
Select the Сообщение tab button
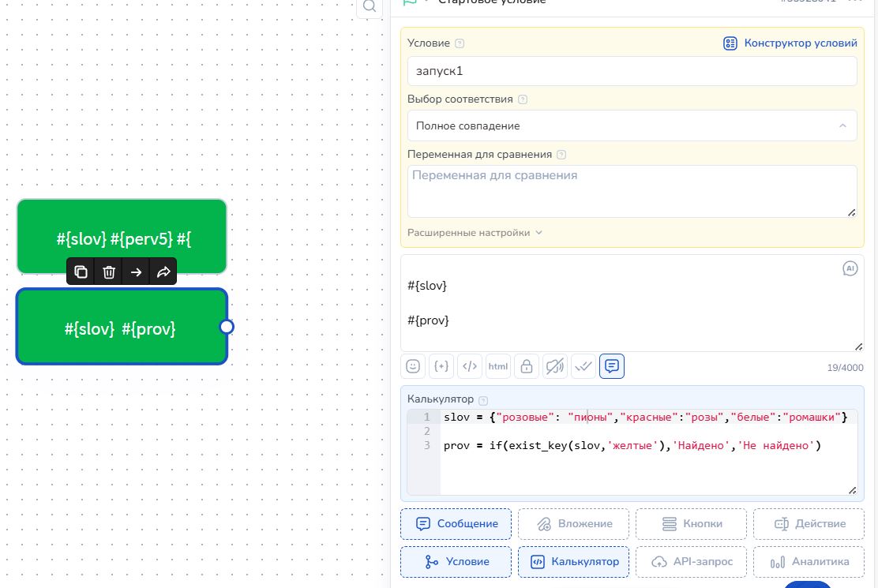(x=456, y=523)
